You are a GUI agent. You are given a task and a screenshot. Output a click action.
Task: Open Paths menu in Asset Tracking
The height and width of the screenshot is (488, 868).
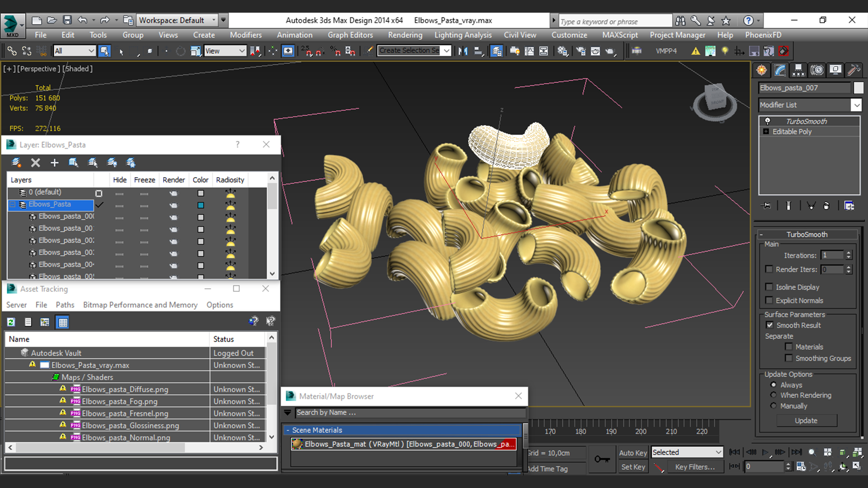tap(65, 305)
